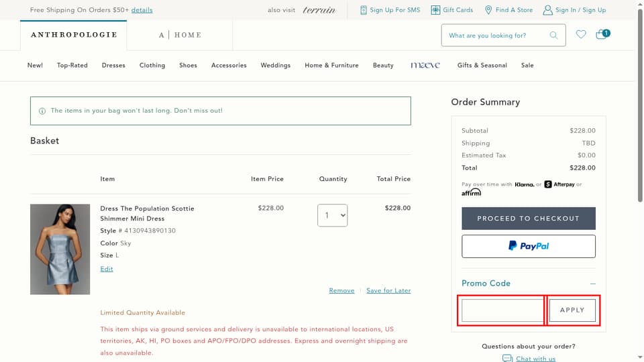Click Proceed to Checkout button
Image resolution: width=644 pixels, height=362 pixels.
pyautogui.click(x=528, y=219)
